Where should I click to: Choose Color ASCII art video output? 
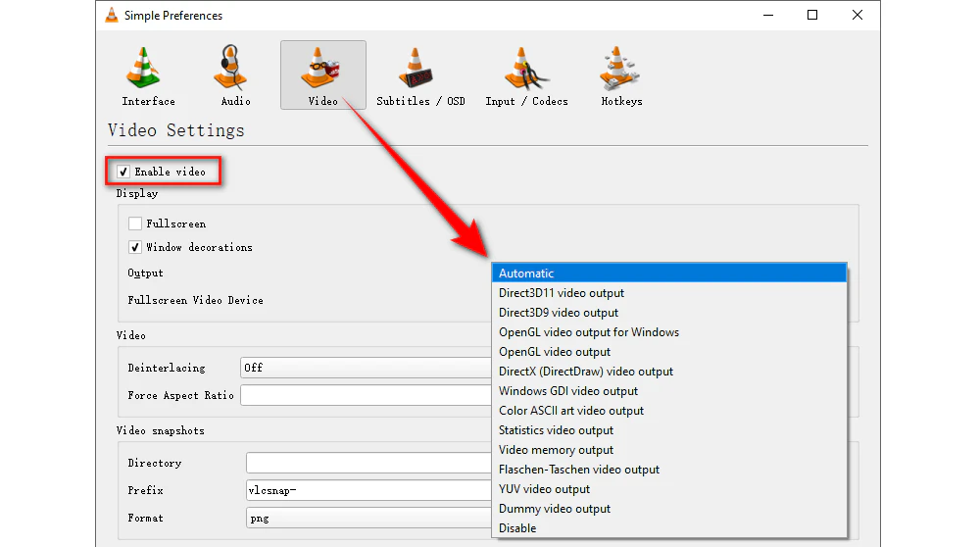point(668,410)
